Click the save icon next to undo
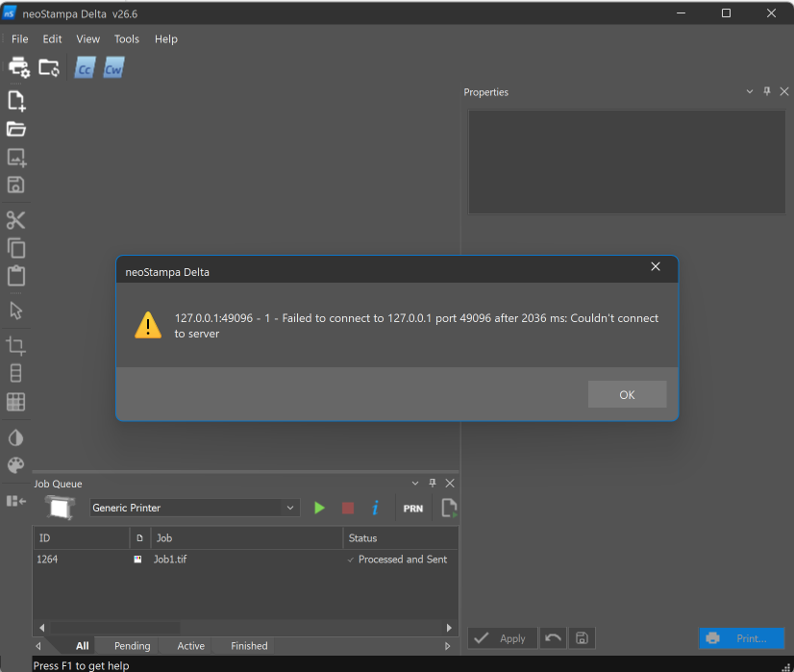 point(582,638)
